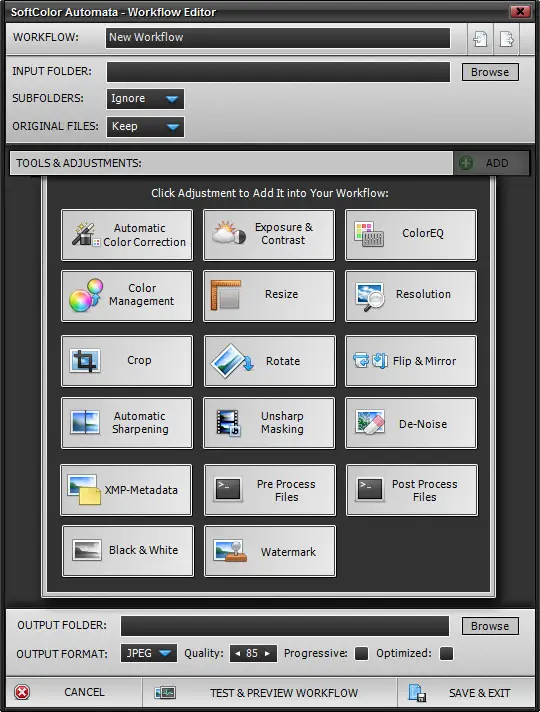Viewport: 540px width, 712px height.
Task: Add the Watermark adjustment
Action: [x=270, y=551]
